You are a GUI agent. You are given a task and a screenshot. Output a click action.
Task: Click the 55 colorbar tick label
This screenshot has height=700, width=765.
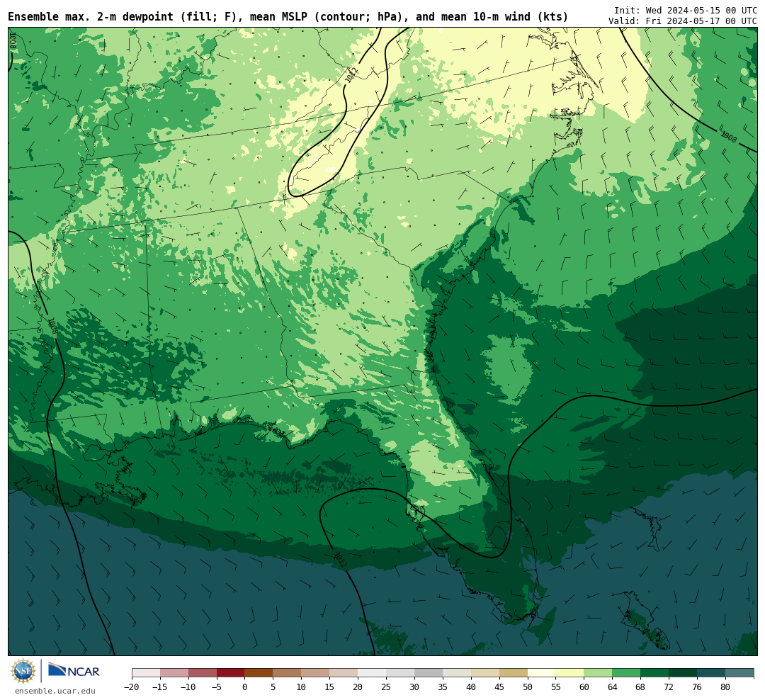point(556,687)
